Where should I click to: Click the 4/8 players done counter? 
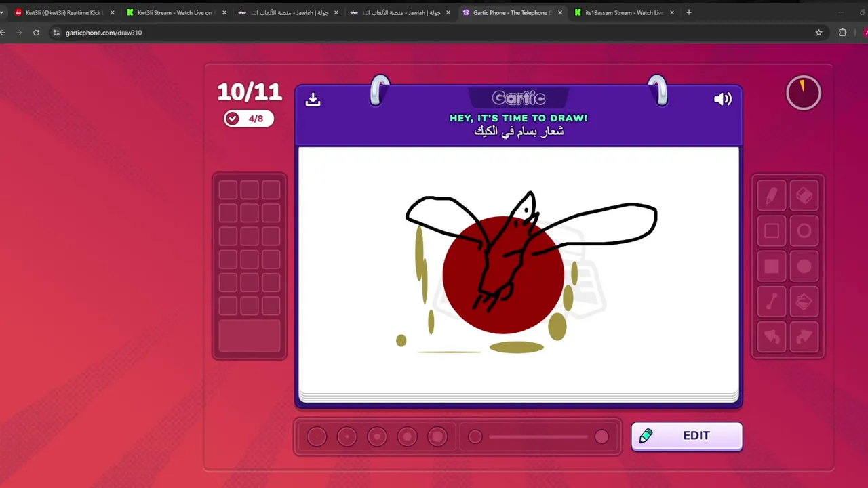pos(249,119)
